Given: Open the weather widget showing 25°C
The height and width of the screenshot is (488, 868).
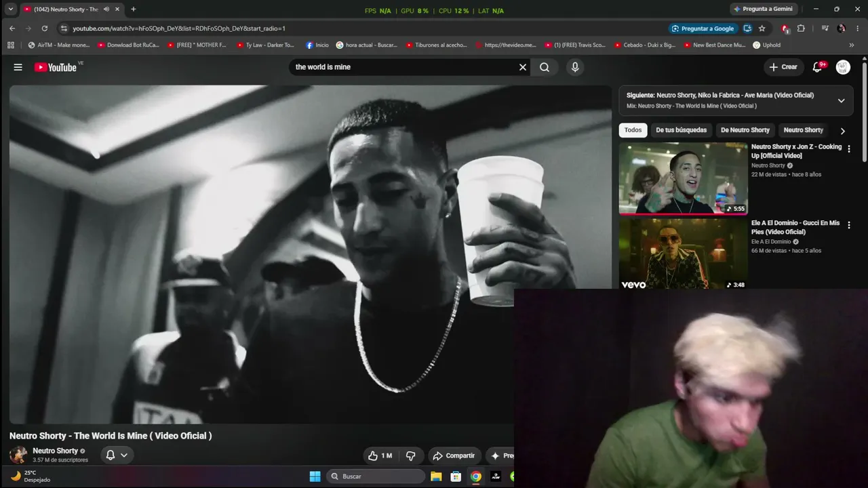Looking at the screenshot, I should [31, 476].
